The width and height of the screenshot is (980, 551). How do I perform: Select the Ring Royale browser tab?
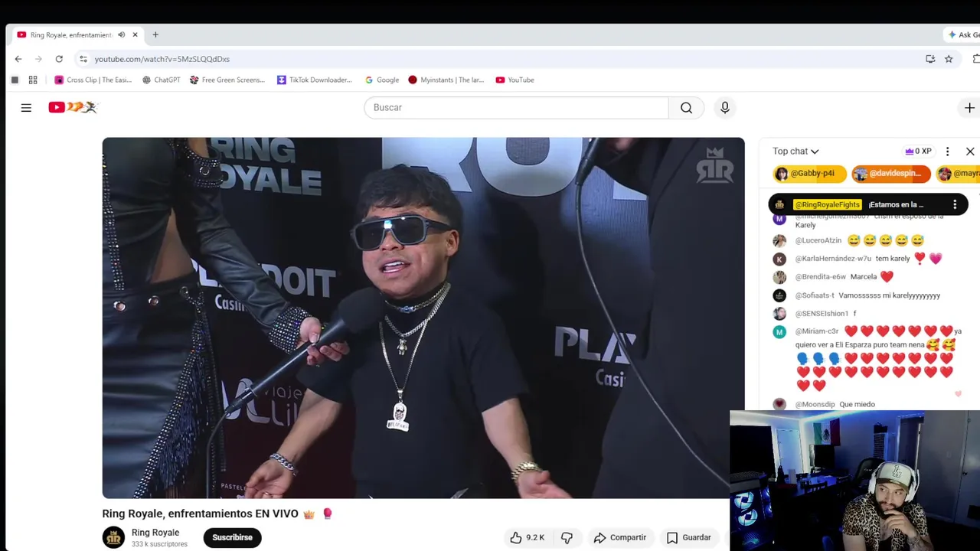[75, 34]
